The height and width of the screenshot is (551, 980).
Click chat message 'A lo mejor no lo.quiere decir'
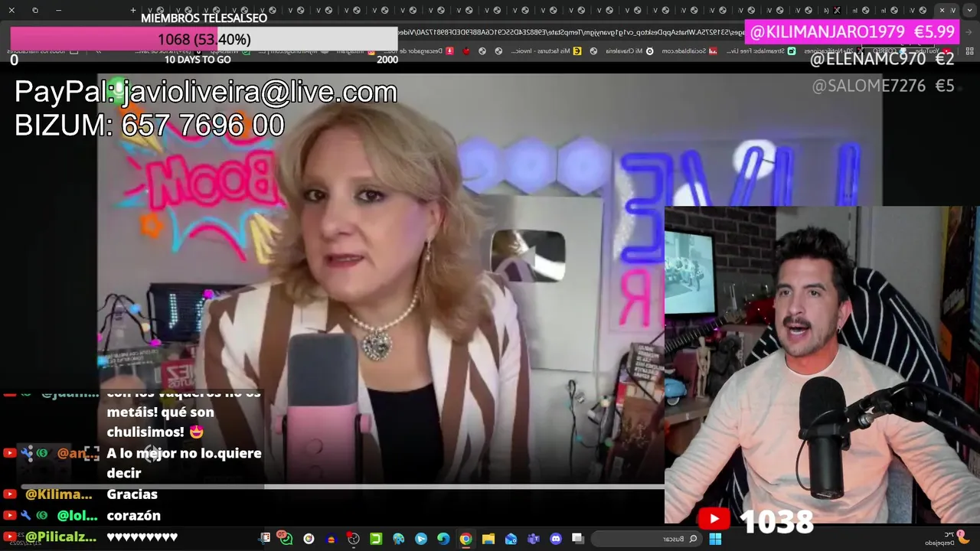184,463
